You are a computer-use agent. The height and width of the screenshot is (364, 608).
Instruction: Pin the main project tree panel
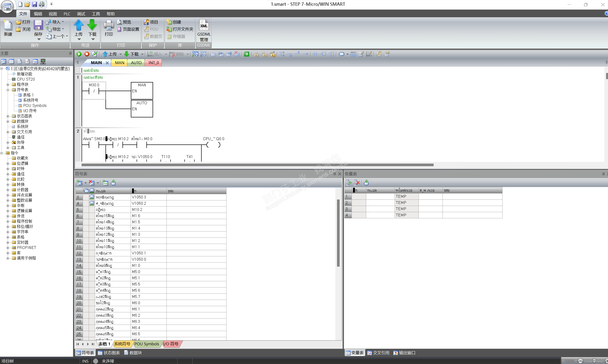pyautogui.click(x=70, y=53)
